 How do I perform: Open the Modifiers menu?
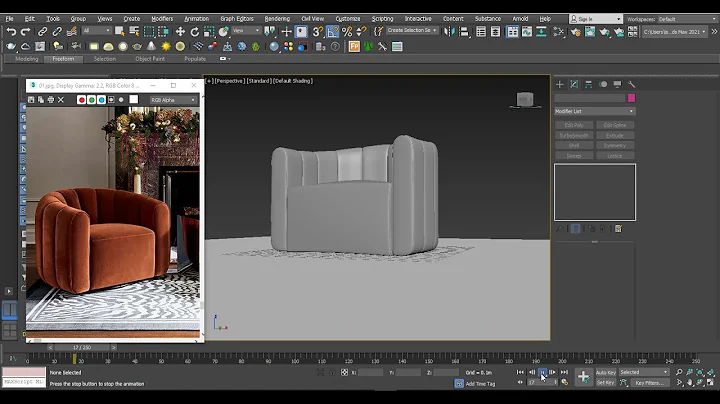[161, 18]
